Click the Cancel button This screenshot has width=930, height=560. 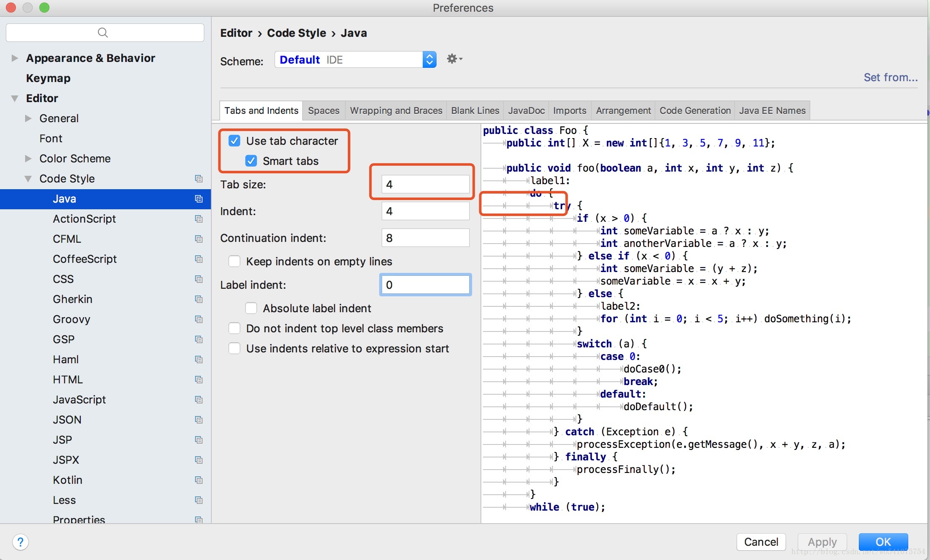click(x=761, y=542)
